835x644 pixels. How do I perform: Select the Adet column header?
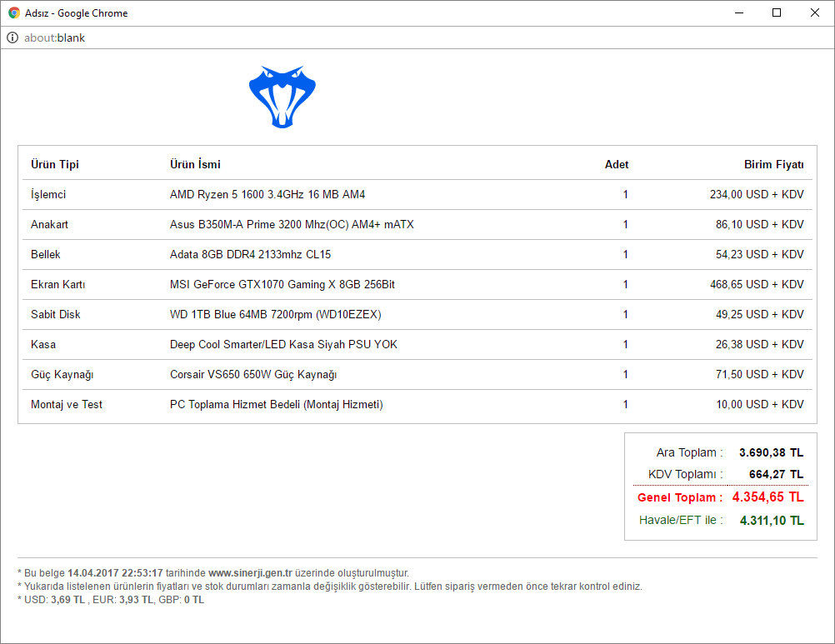tap(617, 164)
